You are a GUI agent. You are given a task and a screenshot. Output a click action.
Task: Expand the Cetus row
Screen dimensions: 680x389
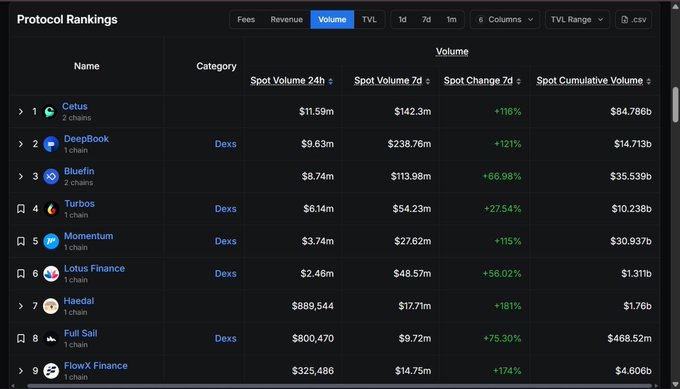click(x=20, y=112)
